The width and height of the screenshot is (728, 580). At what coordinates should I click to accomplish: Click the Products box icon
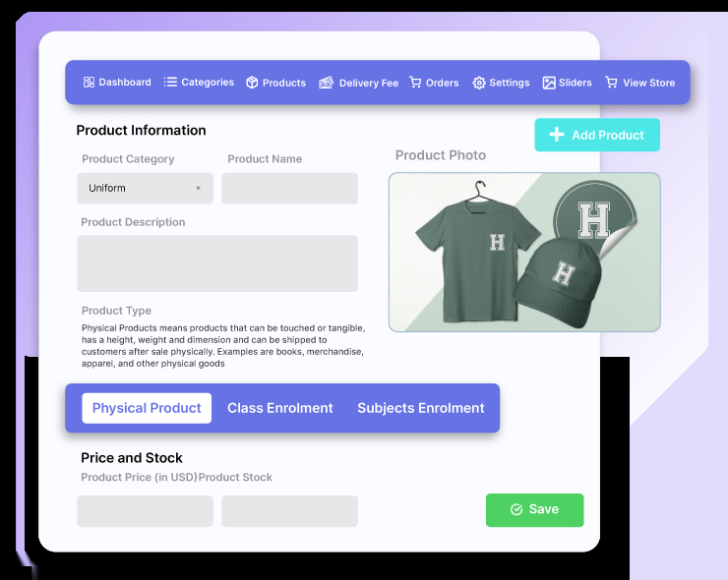(252, 83)
